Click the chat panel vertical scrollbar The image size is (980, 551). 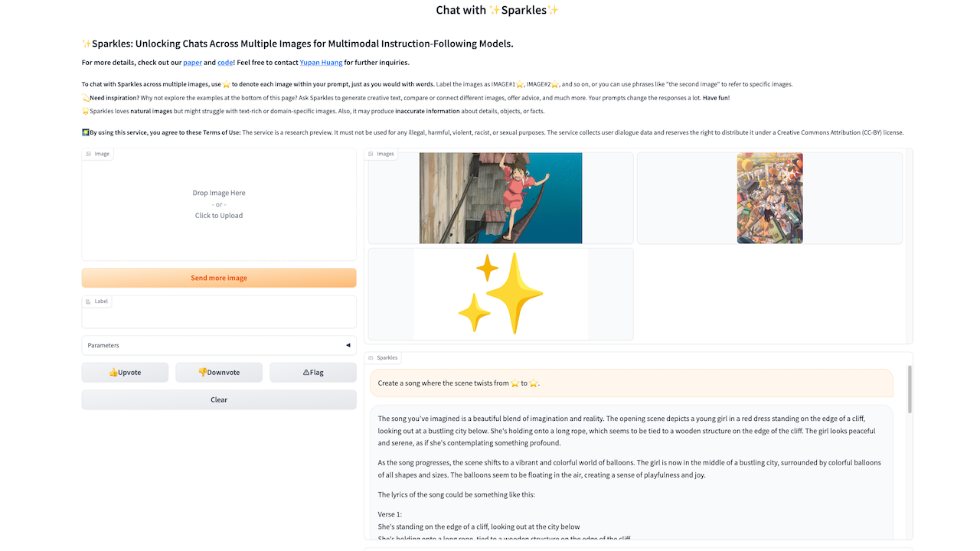[x=910, y=389]
